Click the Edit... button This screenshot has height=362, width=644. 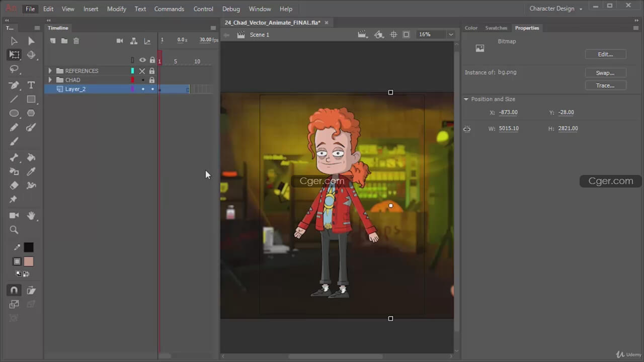pos(605,54)
